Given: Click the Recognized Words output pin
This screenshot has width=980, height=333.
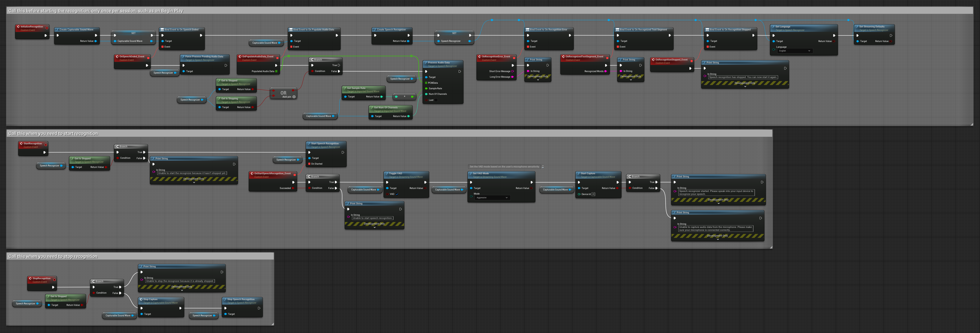Looking at the screenshot, I should (606, 71).
